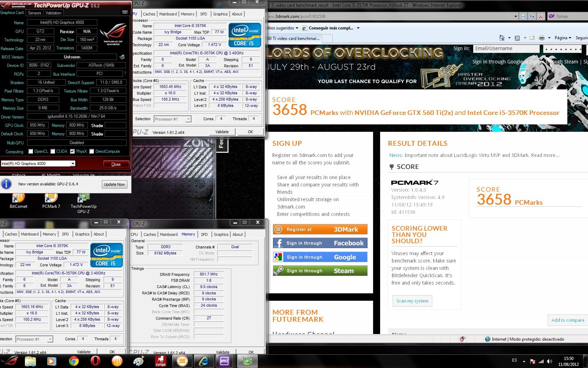Click the IE read mail envelope icon
This screenshot has width=588, height=368.
pyautogui.click(x=532, y=38)
